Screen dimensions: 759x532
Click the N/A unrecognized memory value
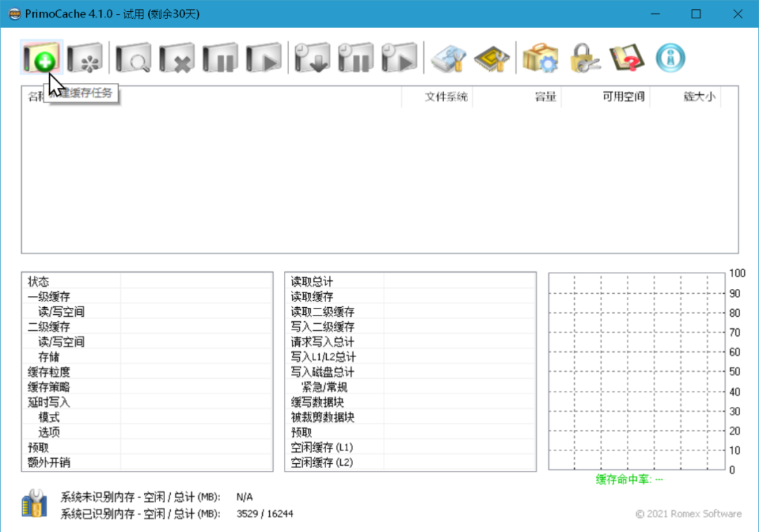(x=245, y=497)
